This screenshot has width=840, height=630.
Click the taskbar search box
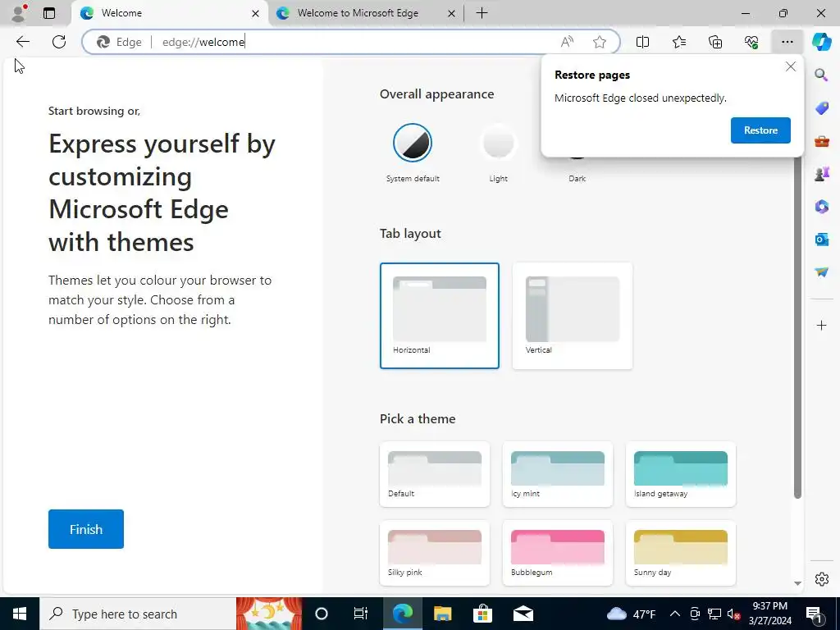[138, 614]
